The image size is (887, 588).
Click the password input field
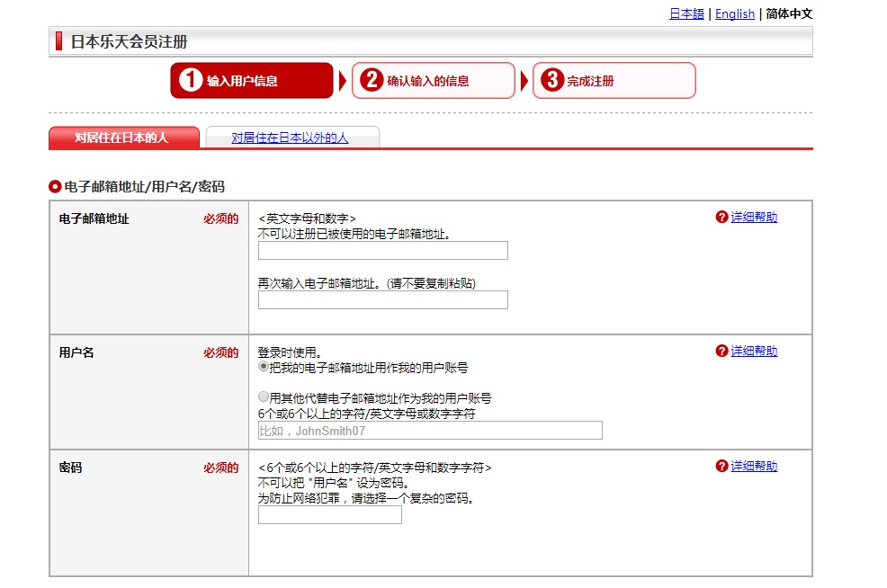[x=329, y=515]
